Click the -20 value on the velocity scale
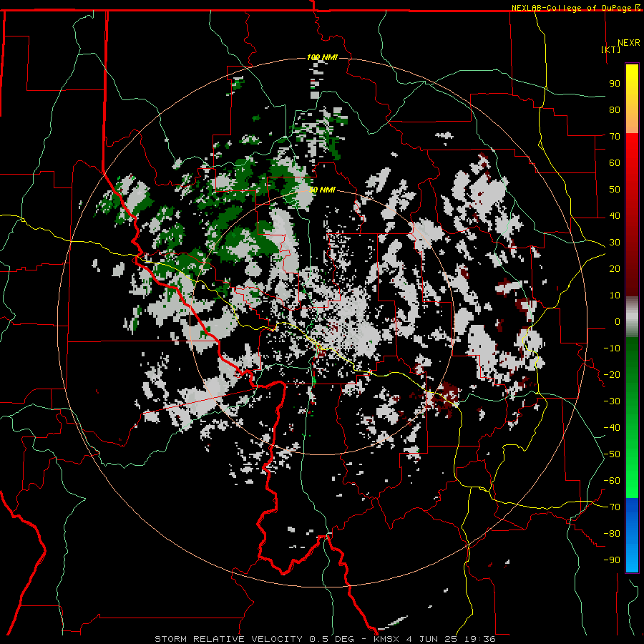 612,375
